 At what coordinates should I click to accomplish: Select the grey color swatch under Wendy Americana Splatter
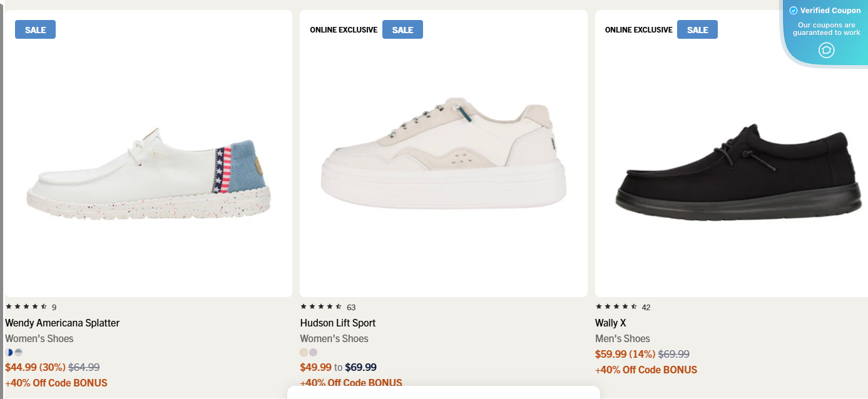(19, 352)
